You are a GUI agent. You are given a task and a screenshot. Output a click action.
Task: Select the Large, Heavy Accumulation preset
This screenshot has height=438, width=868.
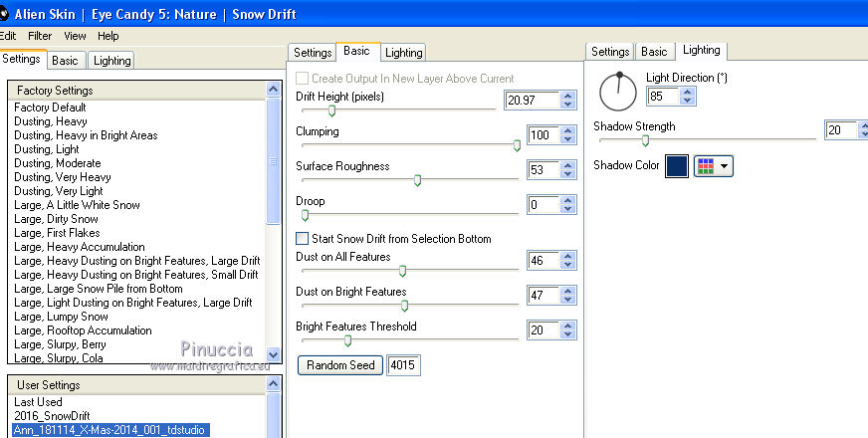[x=80, y=247]
